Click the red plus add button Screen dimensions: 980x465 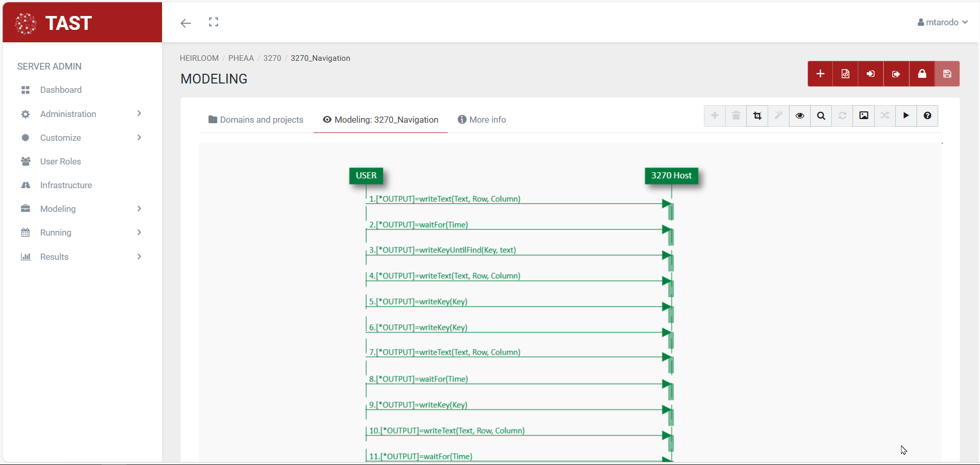click(x=820, y=74)
